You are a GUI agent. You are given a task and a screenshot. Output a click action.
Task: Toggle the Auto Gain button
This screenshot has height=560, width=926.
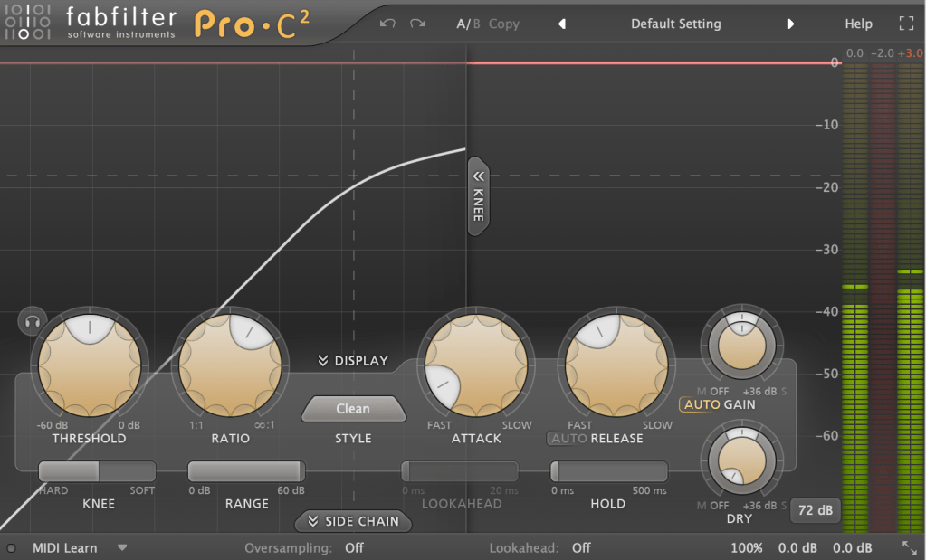pyautogui.click(x=700, y=404)
